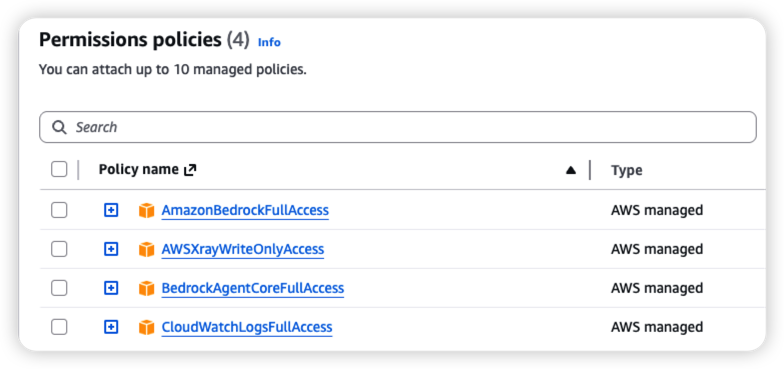
Task: Check the AWSXrayWriteOnlyAccess row checkbox
Action: click(x=59, y=249)
